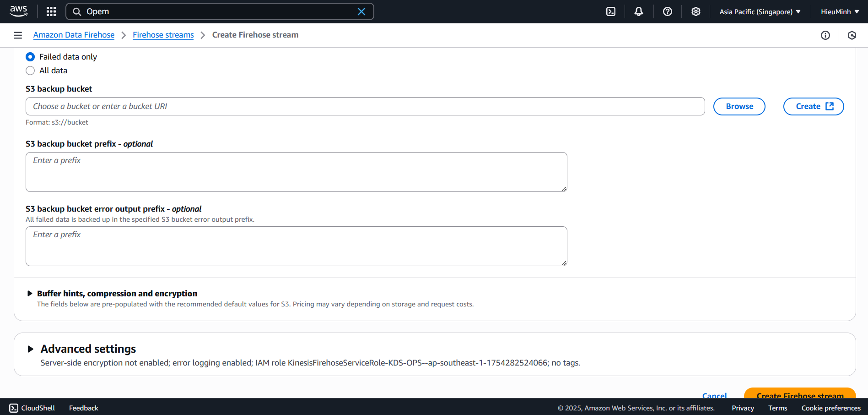Focus error output prefix textarea

297,246
